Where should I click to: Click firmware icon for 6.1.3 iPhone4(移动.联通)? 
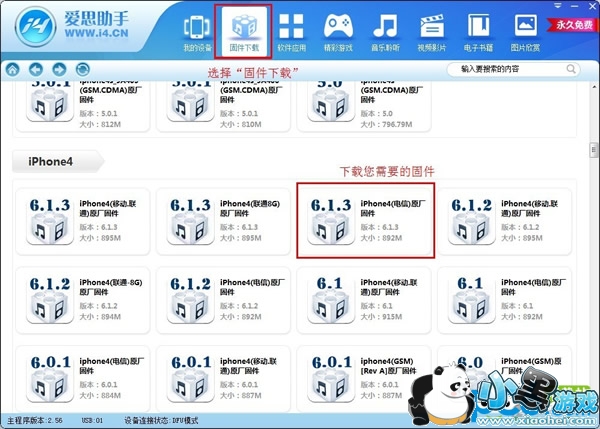(50, 221)
